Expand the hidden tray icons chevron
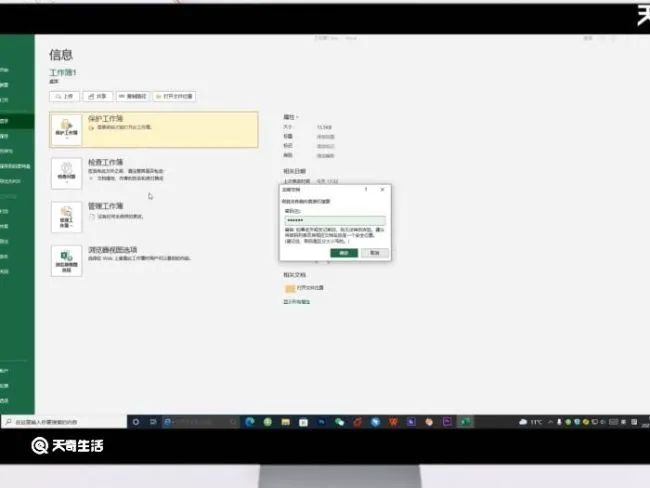 [x=550, y=422]
